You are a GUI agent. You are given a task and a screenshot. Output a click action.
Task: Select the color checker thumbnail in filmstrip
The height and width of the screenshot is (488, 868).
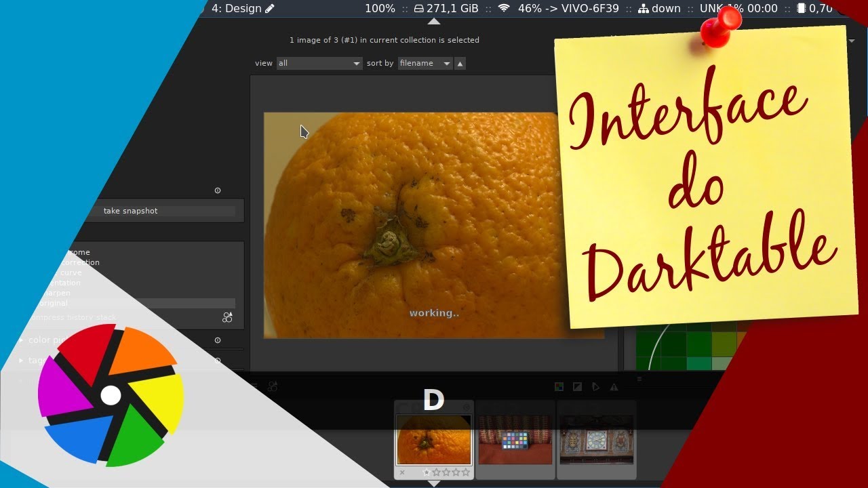[x=515, y=439]
